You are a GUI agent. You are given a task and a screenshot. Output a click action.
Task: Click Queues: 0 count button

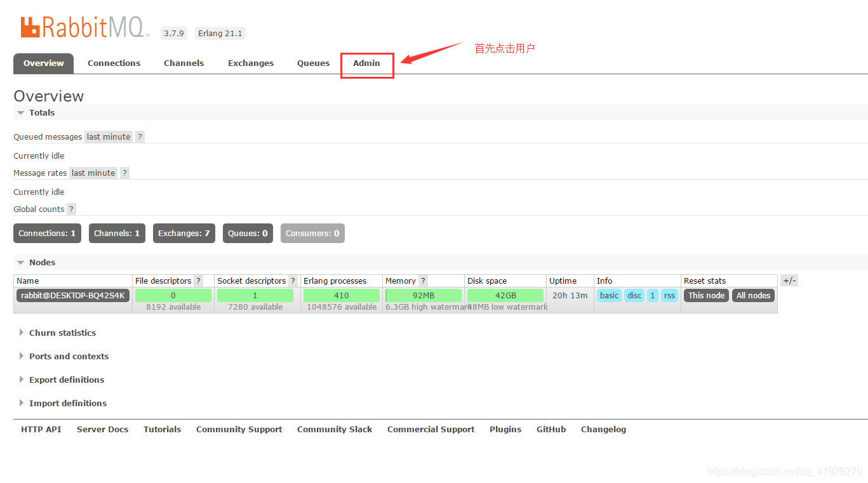[248, 233]
